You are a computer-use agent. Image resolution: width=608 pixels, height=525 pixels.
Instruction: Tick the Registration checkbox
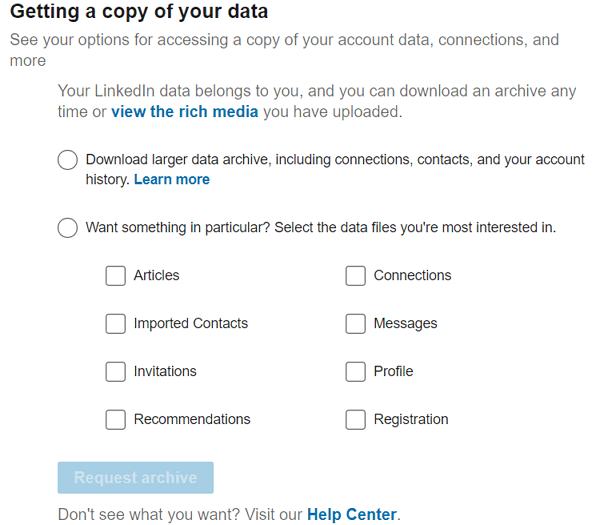pyautogui.click(x=356, y=420)
